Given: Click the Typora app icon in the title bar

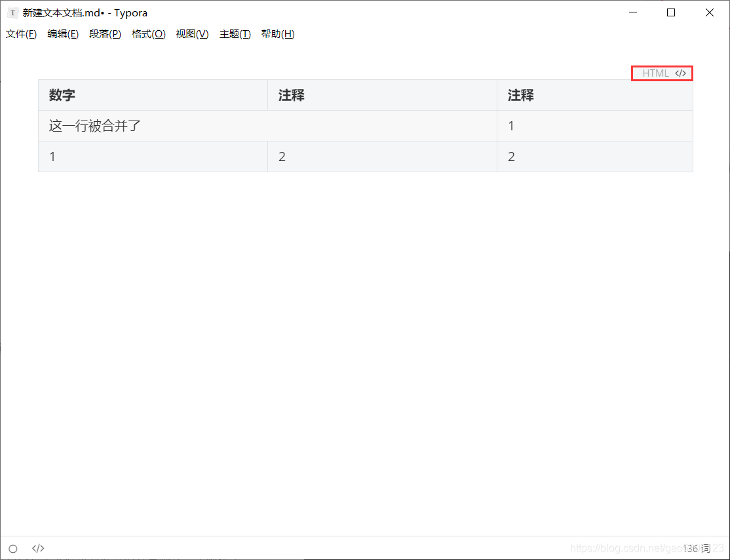Looking at the screenshot, I should (12, 12).
